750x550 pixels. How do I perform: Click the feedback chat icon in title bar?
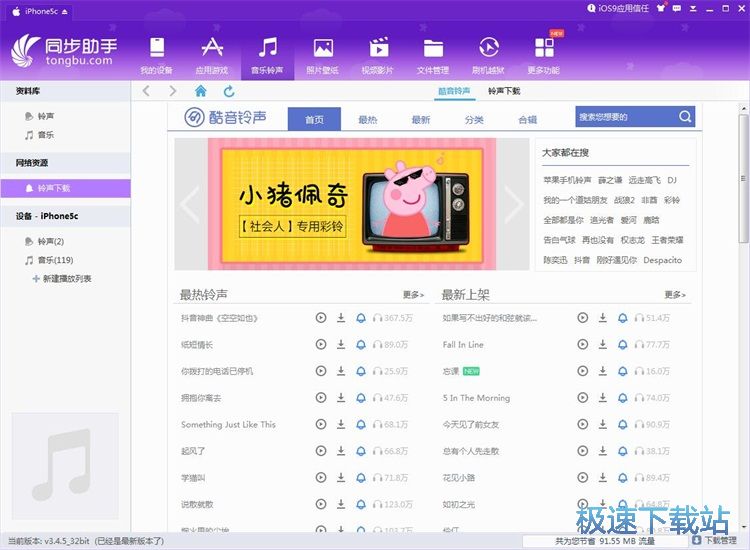click(677, 9)
